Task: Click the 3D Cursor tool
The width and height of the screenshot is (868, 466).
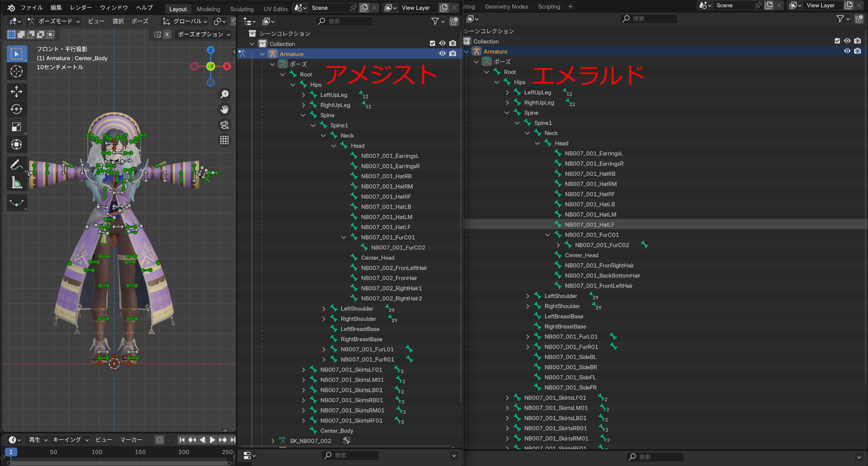Action: [16, 71]
